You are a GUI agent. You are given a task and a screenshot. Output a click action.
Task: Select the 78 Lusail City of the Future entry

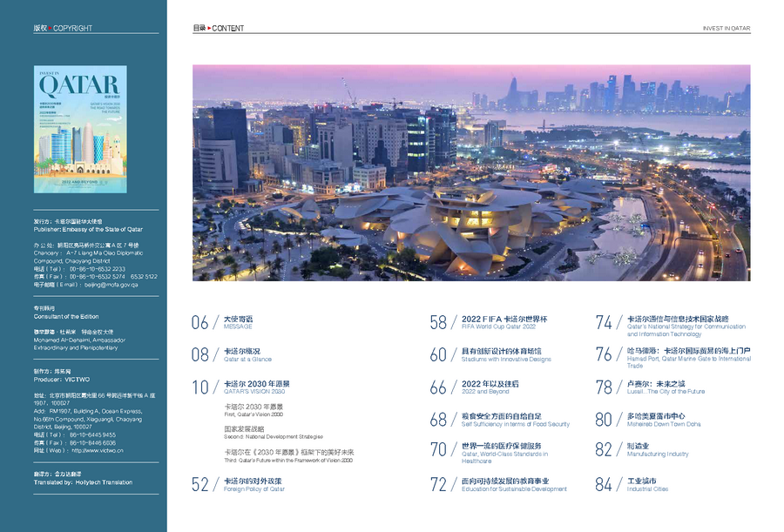pos(650,387)
